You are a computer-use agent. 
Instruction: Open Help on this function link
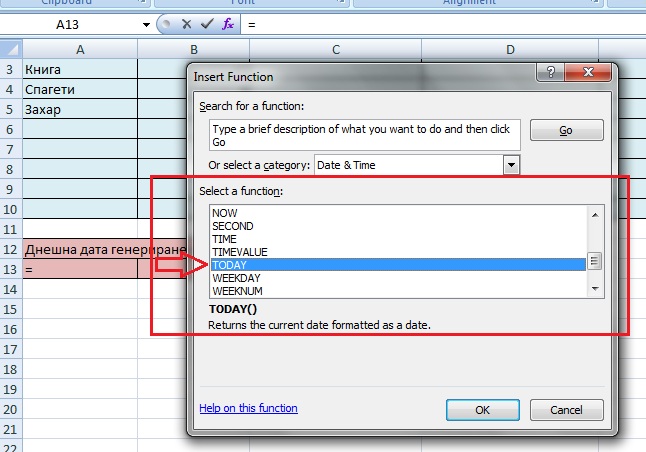(248, 408)
